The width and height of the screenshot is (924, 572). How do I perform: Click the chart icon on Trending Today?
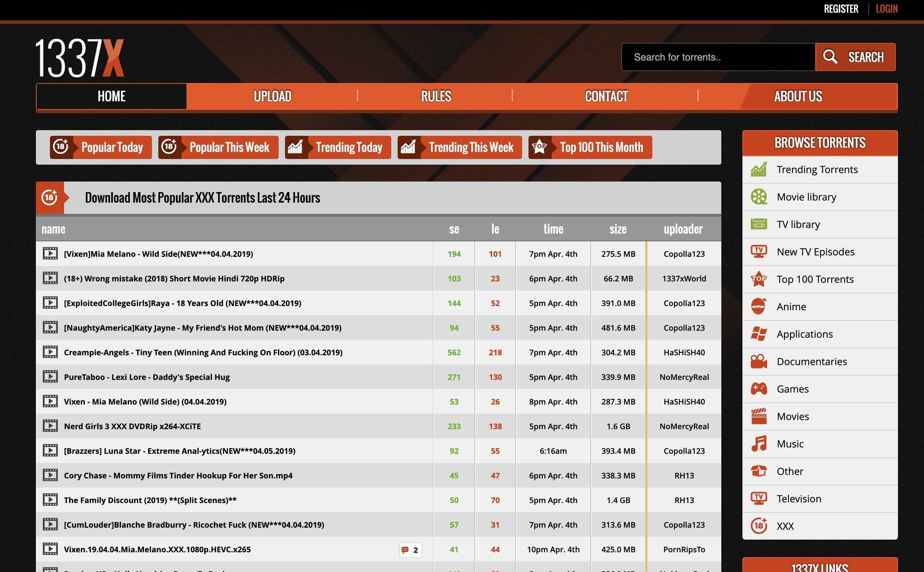point(295,147)
